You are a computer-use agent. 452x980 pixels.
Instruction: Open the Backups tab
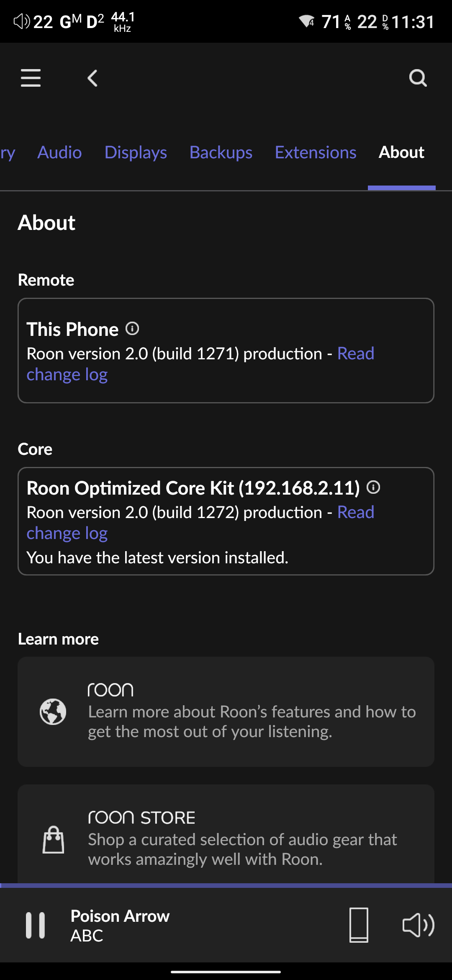tap(221, 152)
